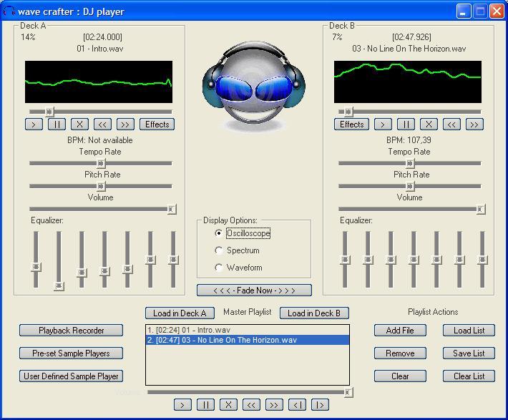This screenshot has width=508, height=420.
Task: Click the Save List button
Action: click(x=469, y=353)
